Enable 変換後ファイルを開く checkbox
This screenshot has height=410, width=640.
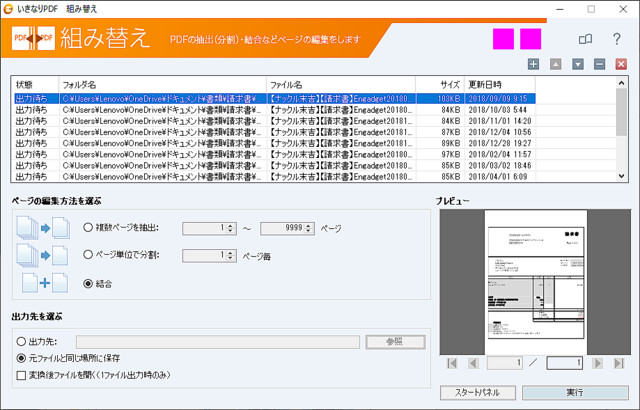click(21, 374)
